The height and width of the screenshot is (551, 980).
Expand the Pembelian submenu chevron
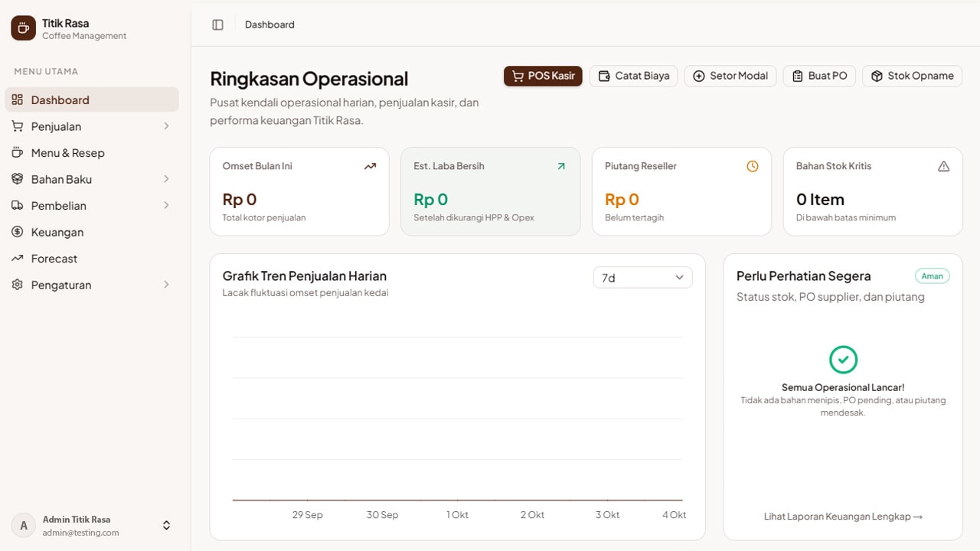coord(166,205)
